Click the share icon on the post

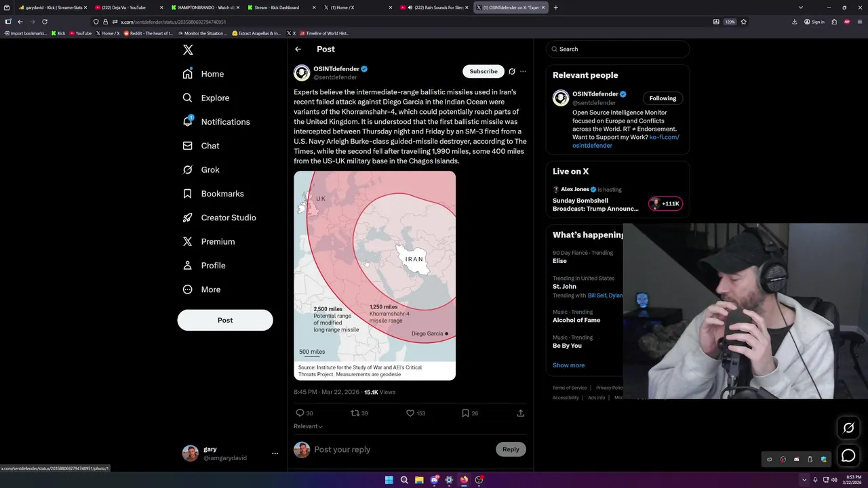(x=521, y=413)
